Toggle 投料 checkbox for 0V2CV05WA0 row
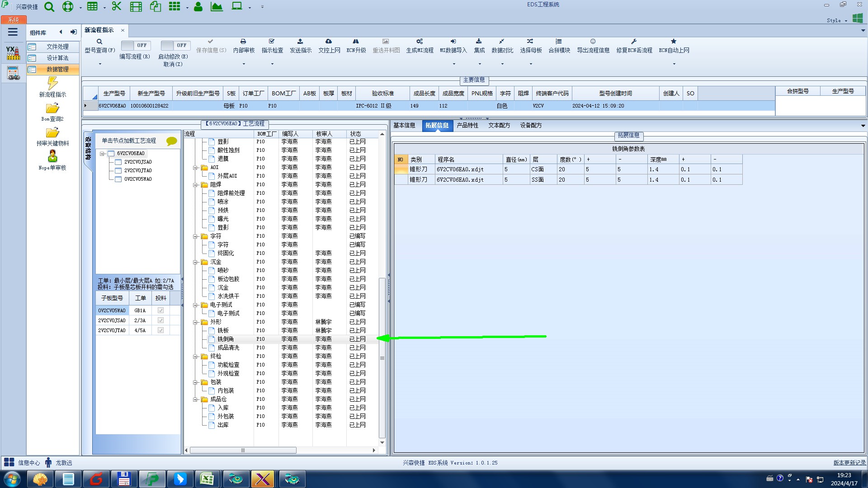 [x=160, y=310]
